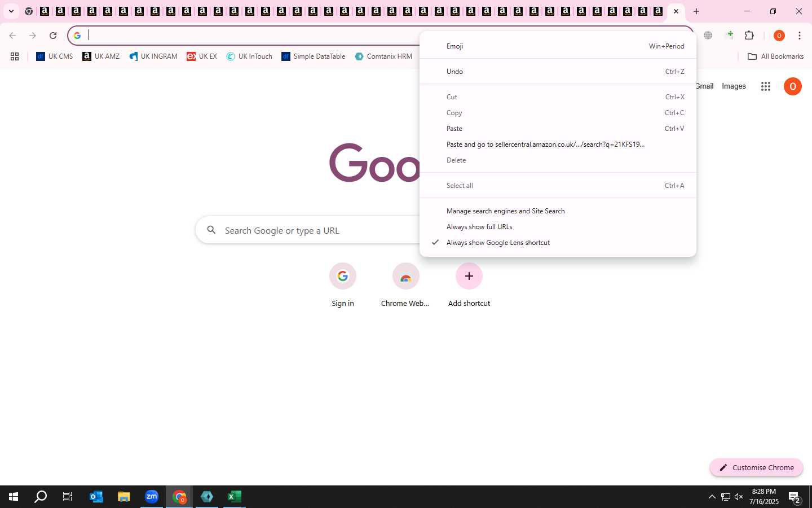
Task: Open UK InTouch bookmark
Action: click(x=249, y=56)
